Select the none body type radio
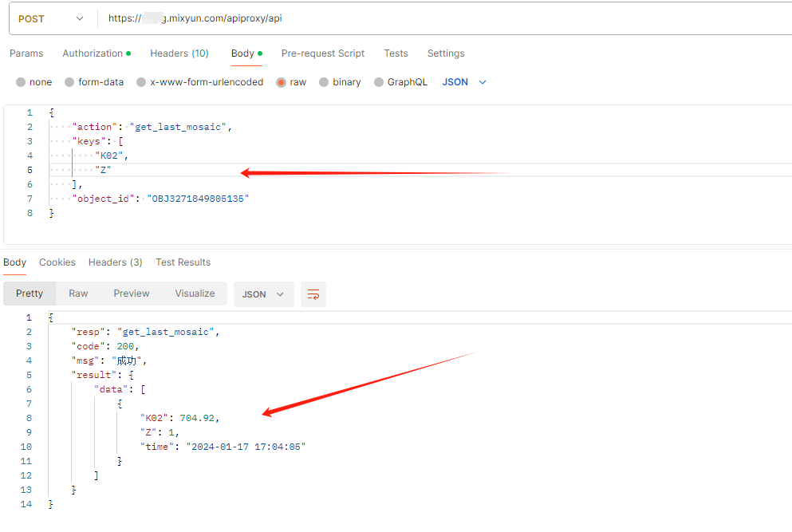 (21, 82)
